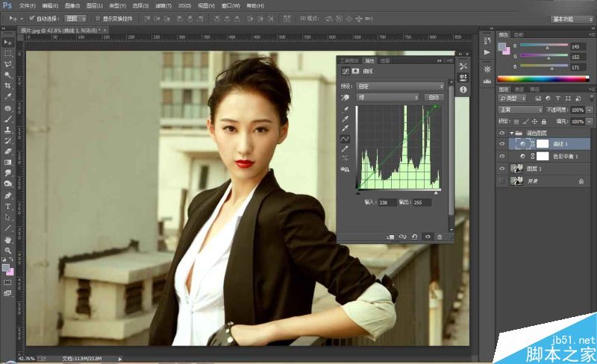Screen dimensions: 597x364
Task: Select the Eyedropper tool in the toolbox
Action: point(7,97)
